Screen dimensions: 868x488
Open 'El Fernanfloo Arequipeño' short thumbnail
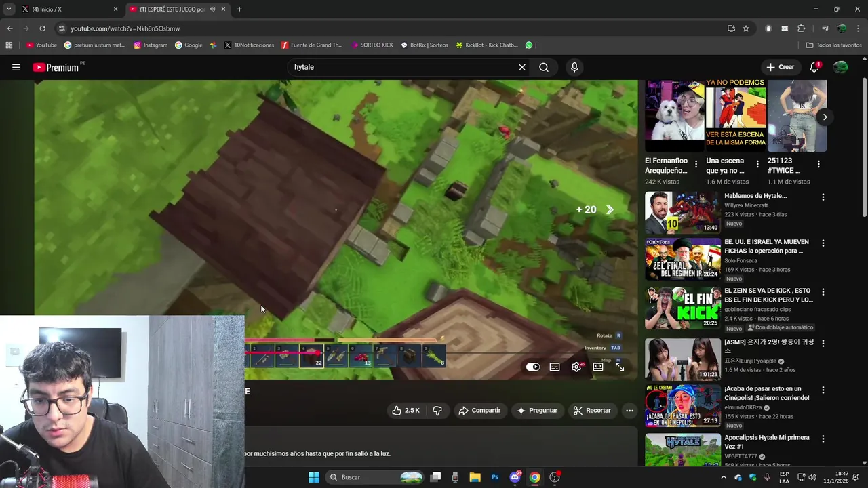(x=674, y=116)
